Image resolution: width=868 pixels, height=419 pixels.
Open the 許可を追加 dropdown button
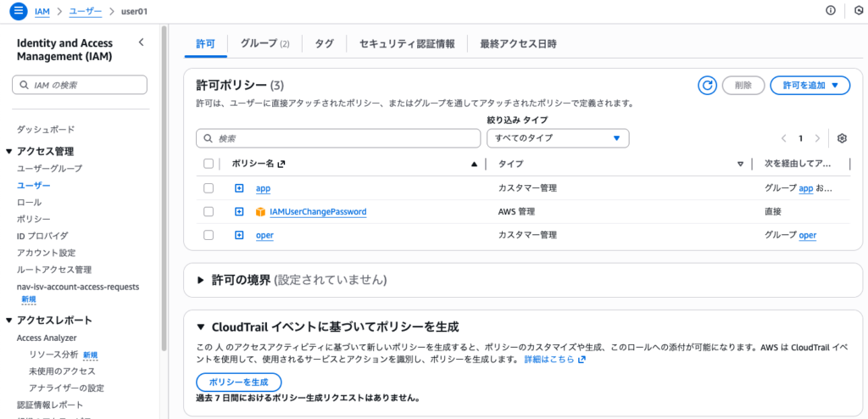tap(810, 85)
